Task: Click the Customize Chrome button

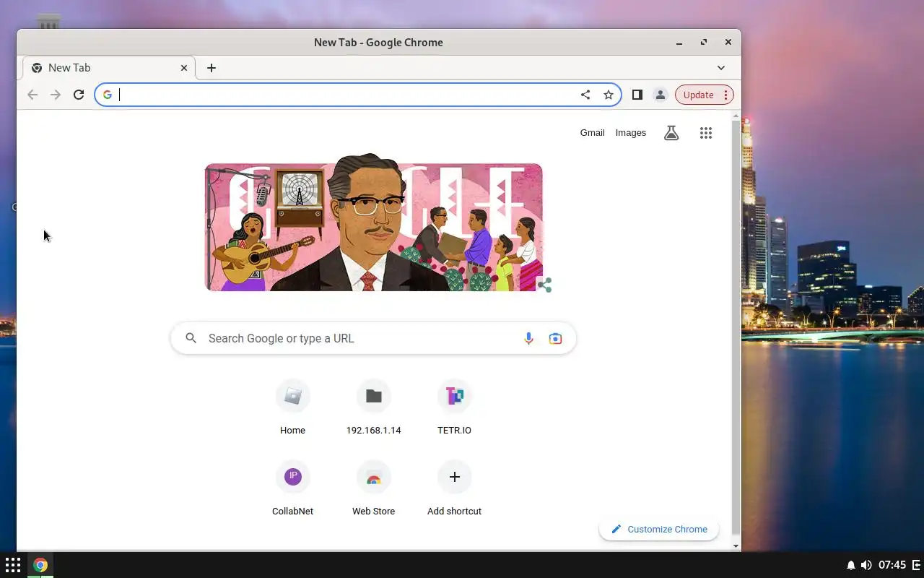Action: pos(658,529)
